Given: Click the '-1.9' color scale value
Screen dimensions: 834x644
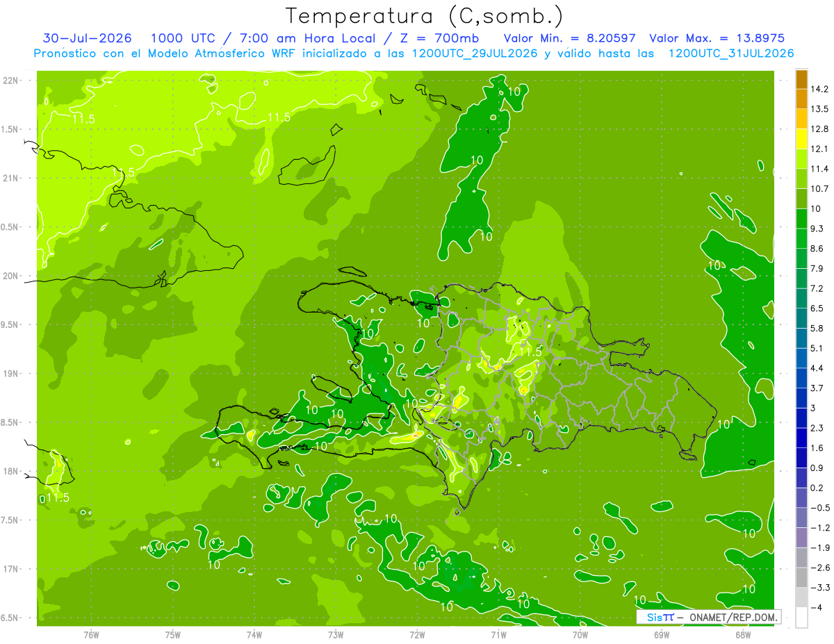Looking at the screenshot, I should [820, 548].
